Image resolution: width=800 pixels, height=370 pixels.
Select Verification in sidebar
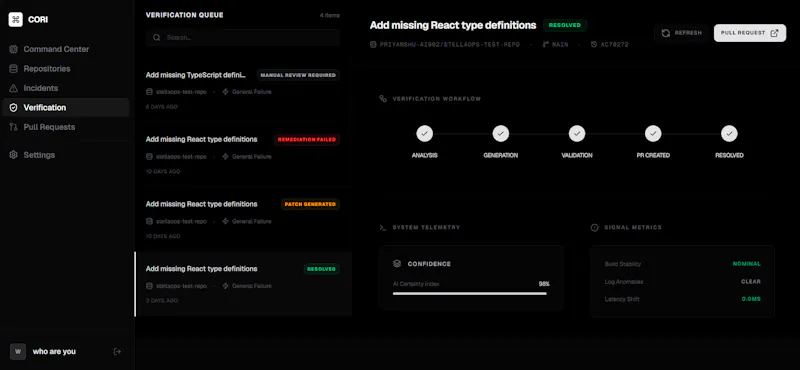66,108
